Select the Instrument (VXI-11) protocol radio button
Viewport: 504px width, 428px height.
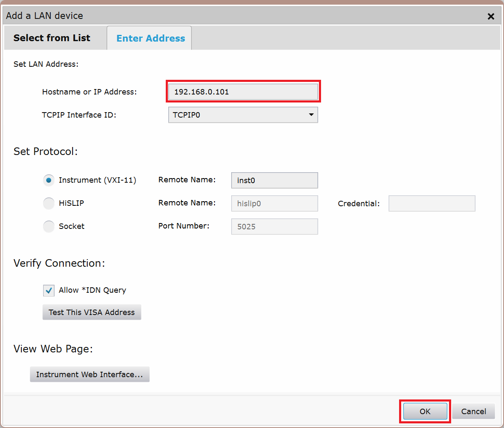point(49,180)
